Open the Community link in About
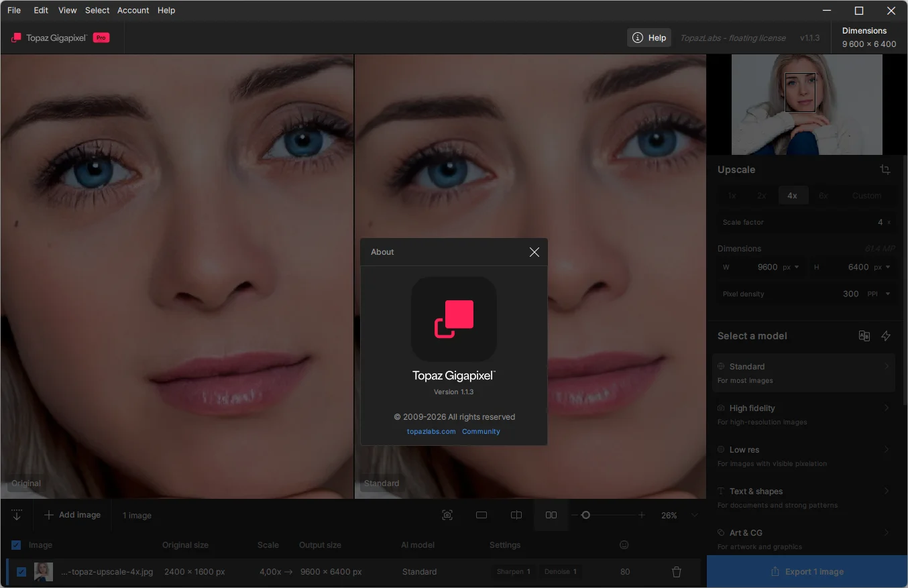Viewport: 908px width, 588px height. point(481,432)
